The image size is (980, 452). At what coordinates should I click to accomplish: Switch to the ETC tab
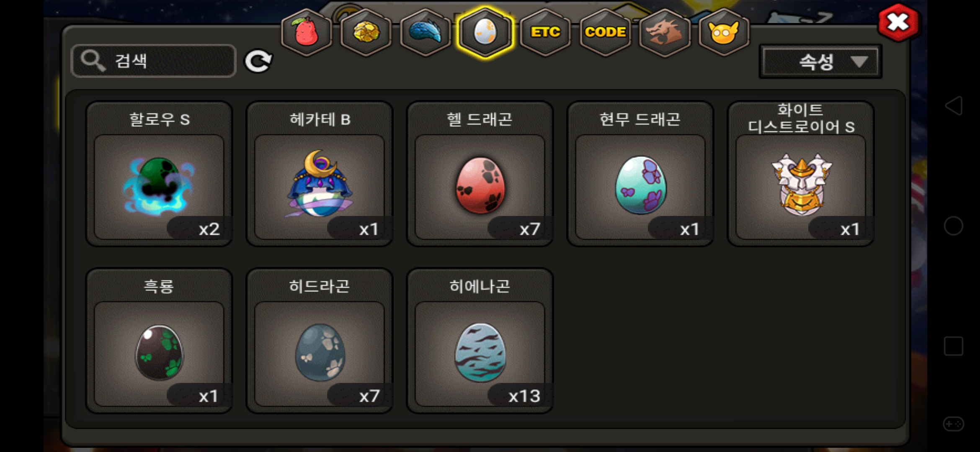tap(545, 32)
